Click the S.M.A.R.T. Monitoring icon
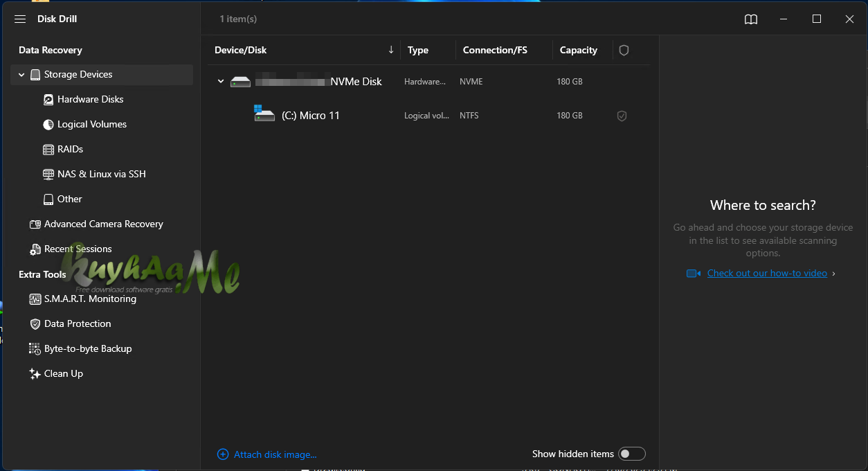The width and height of the screenshot is (868, 471). tap(35, 299)
